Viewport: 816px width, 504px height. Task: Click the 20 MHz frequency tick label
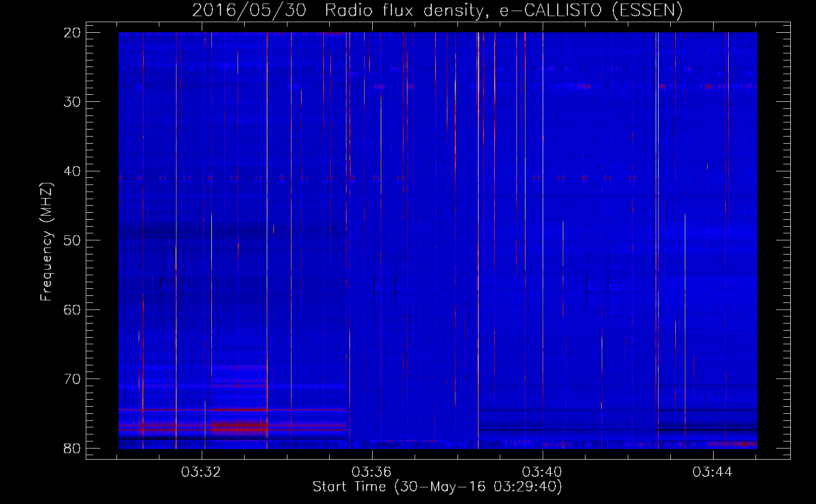72,33
